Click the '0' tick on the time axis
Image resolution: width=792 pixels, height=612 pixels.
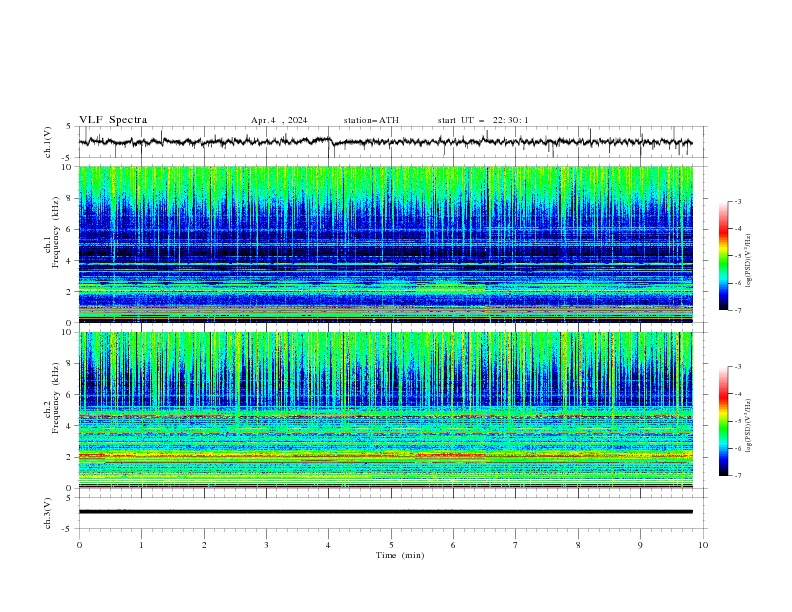tap(79, 545)
